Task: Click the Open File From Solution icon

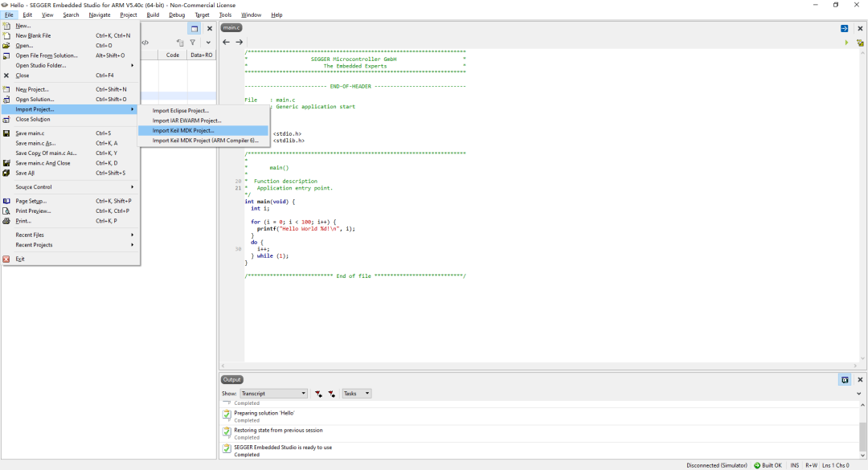Action: [x=6, y=55]
